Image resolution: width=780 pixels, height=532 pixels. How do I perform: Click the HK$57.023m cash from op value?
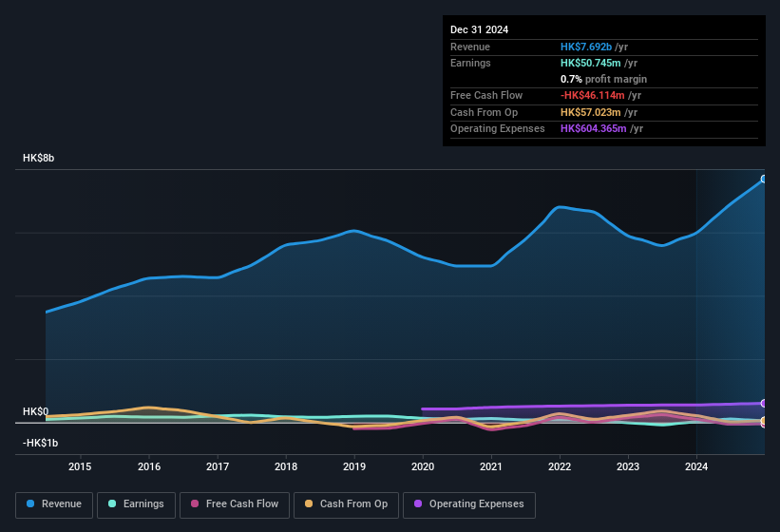[x=591, y=112]
